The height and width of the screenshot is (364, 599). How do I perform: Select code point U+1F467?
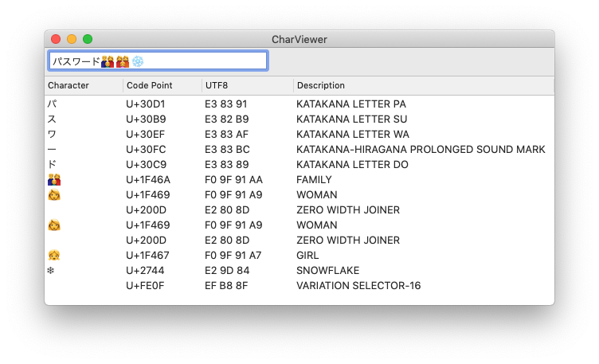pos(147,255)
